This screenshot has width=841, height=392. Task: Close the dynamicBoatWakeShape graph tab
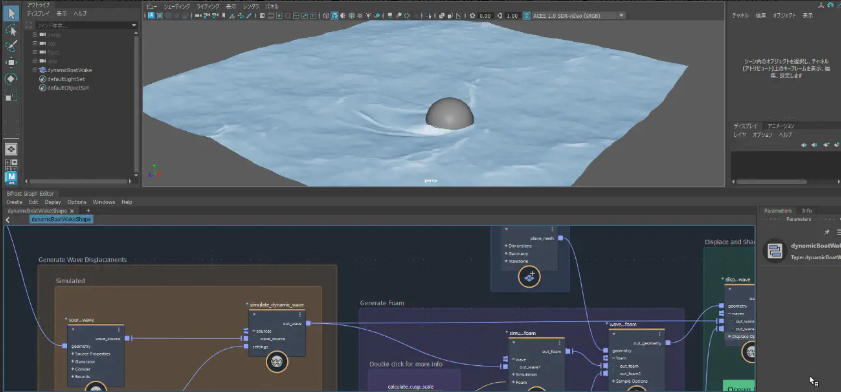click(72, 211)
